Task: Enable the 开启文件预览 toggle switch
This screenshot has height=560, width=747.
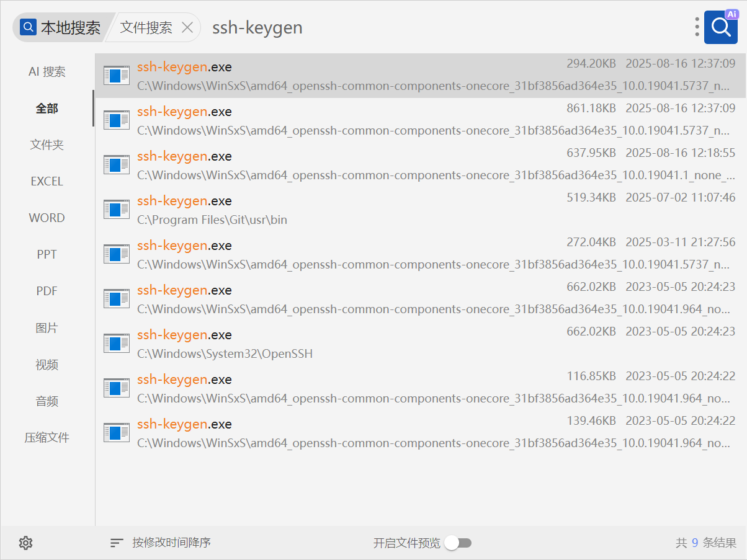Action: pos(458,543)
